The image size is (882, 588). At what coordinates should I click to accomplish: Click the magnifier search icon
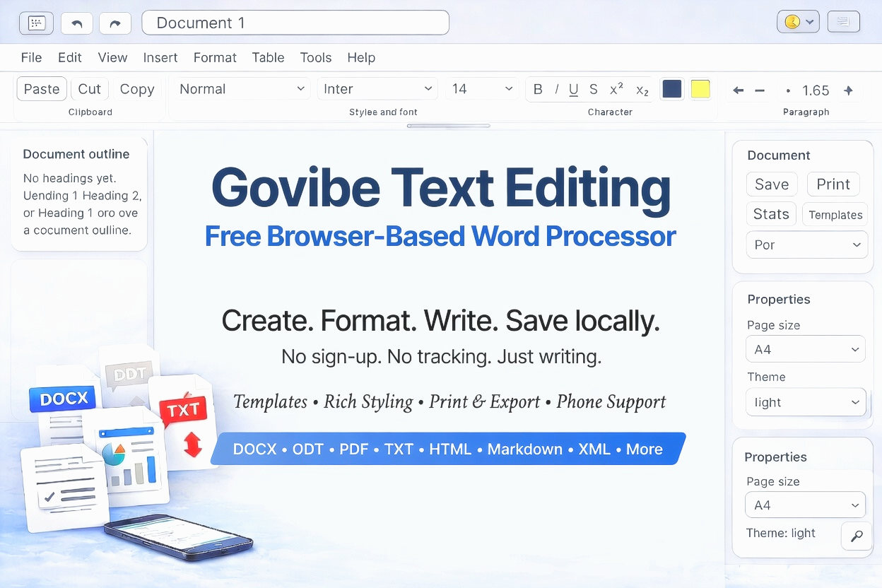click(857, 536)
